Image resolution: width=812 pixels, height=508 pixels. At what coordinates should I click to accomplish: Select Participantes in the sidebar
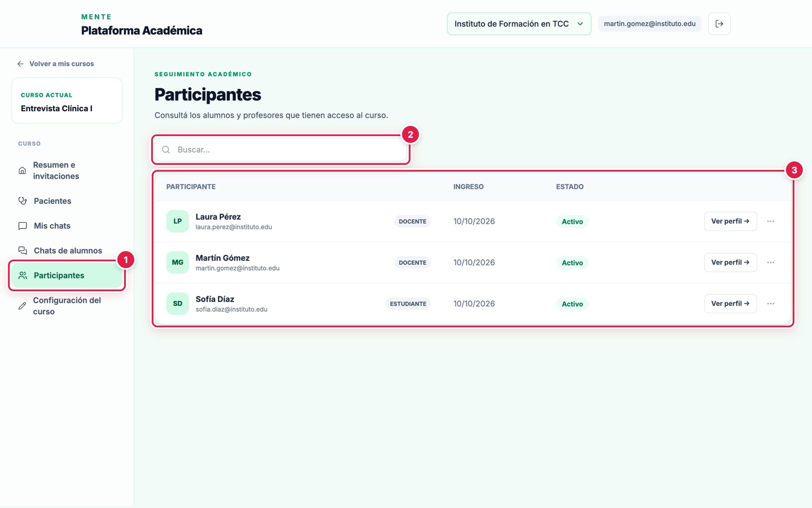coord(66,275)
